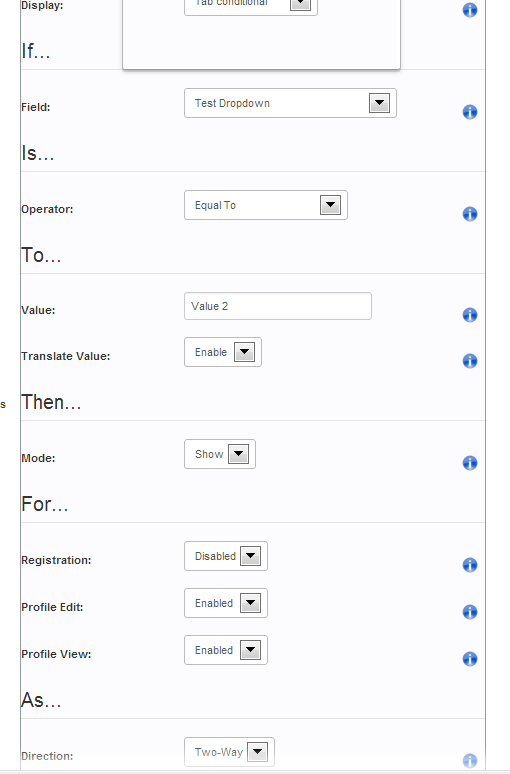The image size is (510, 774).
Task: Click the info icon beside Mode
Action: [470, 463]
